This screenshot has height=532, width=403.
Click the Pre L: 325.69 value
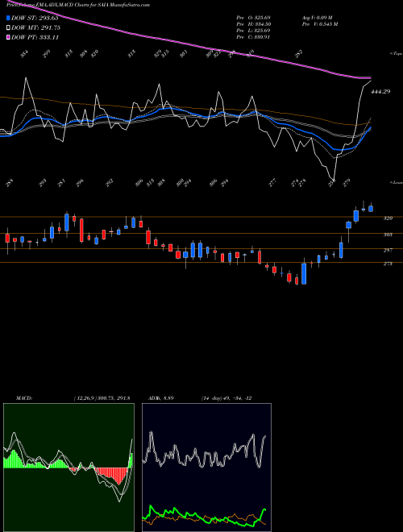point(253,30)
